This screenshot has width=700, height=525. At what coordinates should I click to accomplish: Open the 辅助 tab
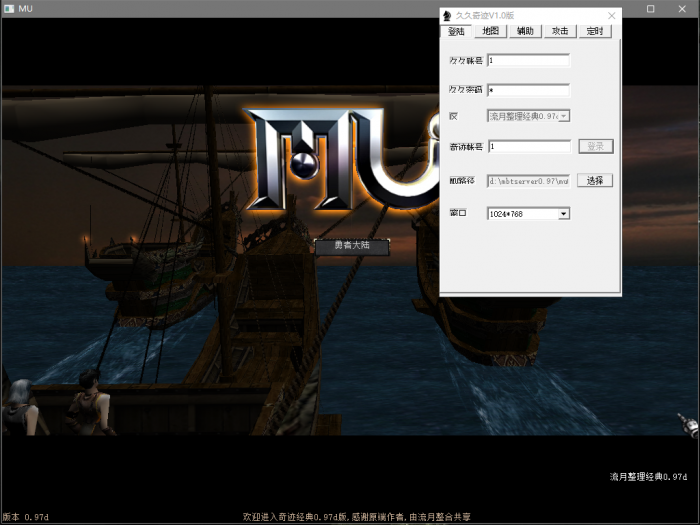(525, 31)
